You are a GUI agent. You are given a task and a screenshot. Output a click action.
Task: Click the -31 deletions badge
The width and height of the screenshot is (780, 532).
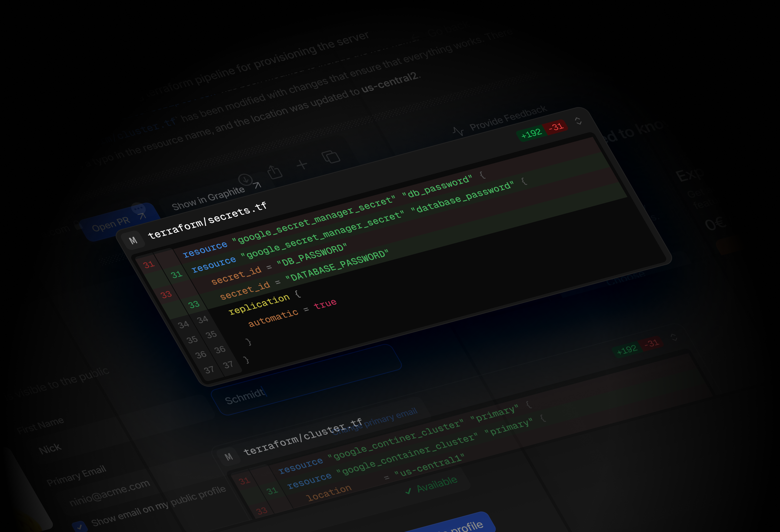[x=556, y=127]
